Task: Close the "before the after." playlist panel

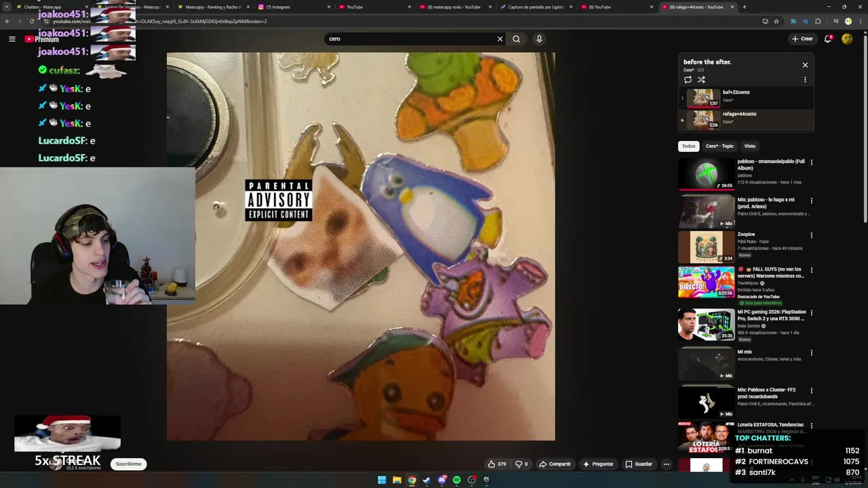Action: (x=805, y=65)
